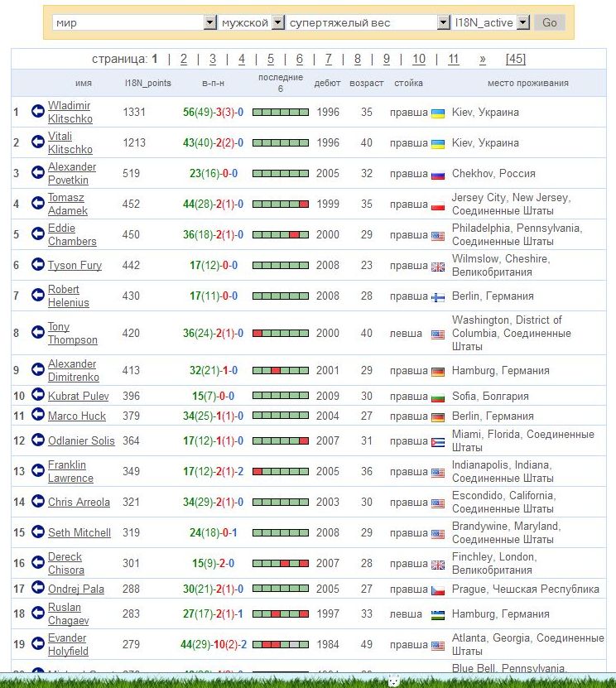Viewport: 616px width, 688px height.
Task: Click the arrow icon beside Wladimir Klitschko
Action: click(x=37, y=111)
